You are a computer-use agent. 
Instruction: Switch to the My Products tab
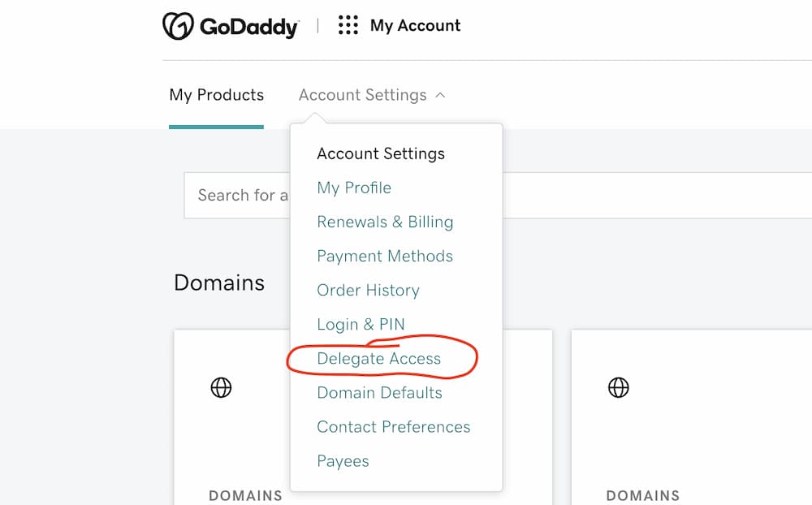tap(217, 95)
